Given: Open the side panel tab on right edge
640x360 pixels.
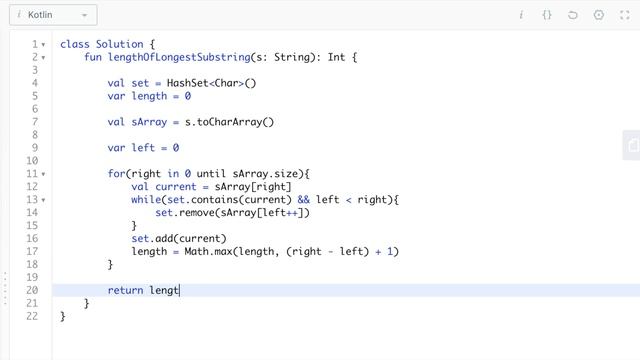Looking at the screenshot, I should [x=631, y=145].
